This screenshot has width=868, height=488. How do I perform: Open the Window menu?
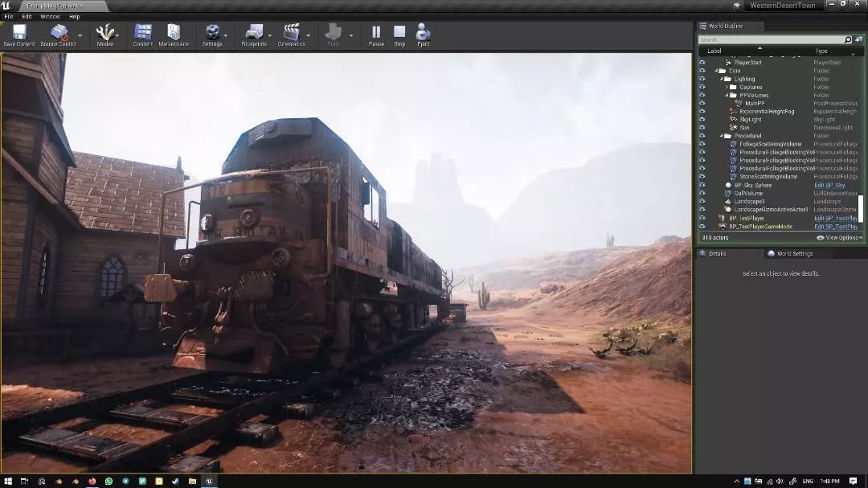pyautogui.click(x=50, y=17)
